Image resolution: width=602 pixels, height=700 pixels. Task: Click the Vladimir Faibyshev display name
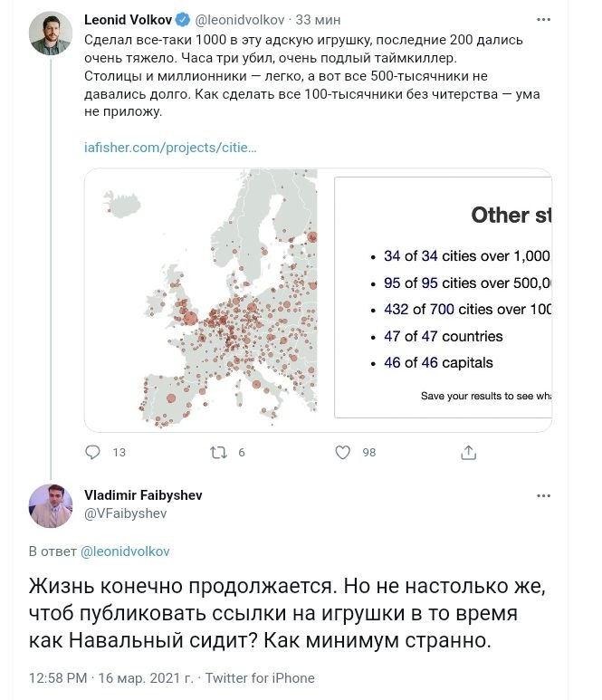point(143,495)
